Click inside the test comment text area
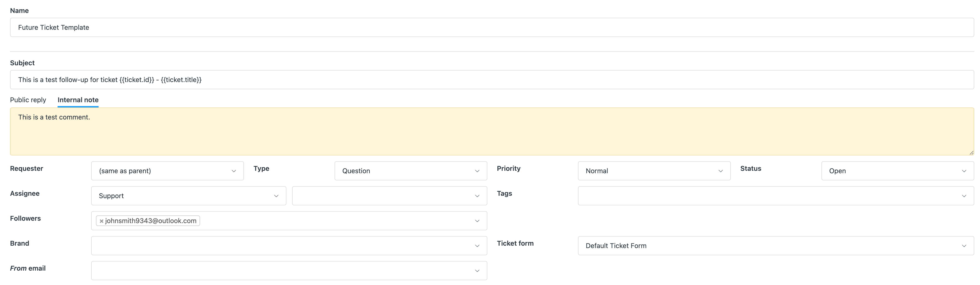Screen dimensions: 980x285 492,131
